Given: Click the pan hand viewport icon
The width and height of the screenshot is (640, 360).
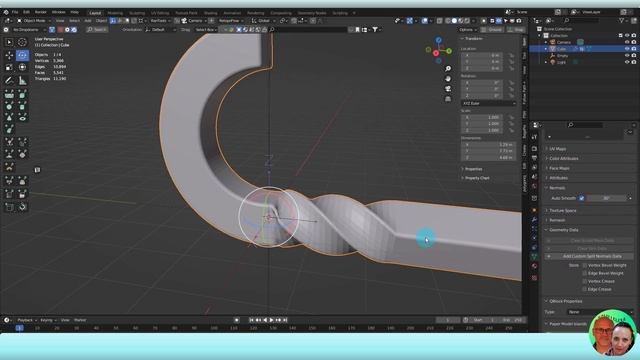Looking at the screenshot, I should [448, 79].
